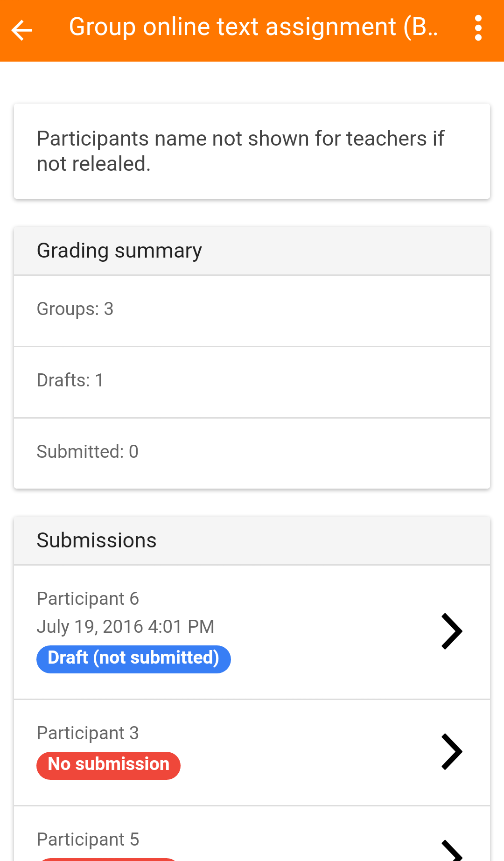Expand Participant 3 submission chevron

pyautogui.click(x=451, y=752)
